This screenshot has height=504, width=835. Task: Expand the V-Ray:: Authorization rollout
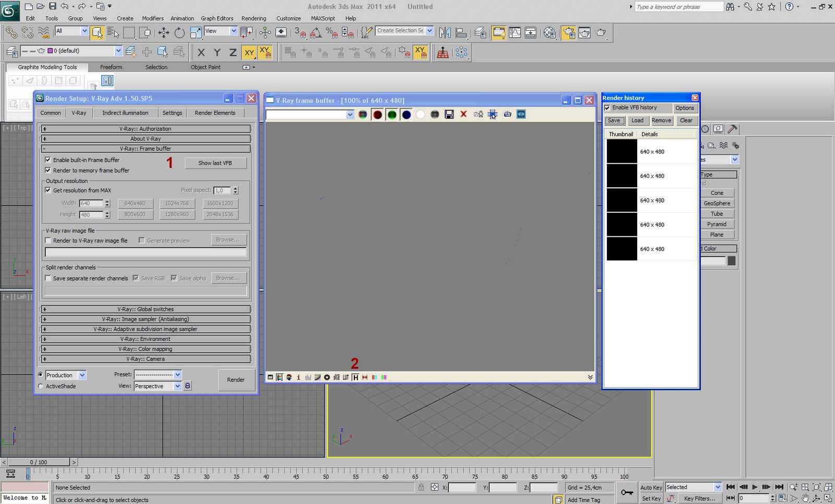coord(146,129)
